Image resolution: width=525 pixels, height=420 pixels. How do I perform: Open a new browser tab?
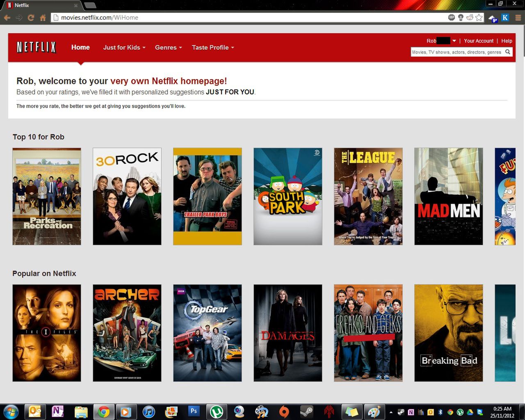coord(90,5)
